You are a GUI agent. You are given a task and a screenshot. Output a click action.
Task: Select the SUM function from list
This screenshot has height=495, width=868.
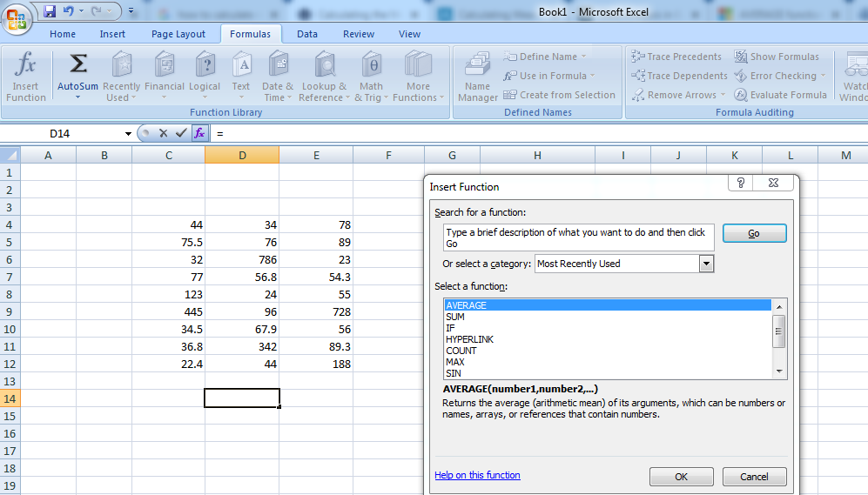455,317
